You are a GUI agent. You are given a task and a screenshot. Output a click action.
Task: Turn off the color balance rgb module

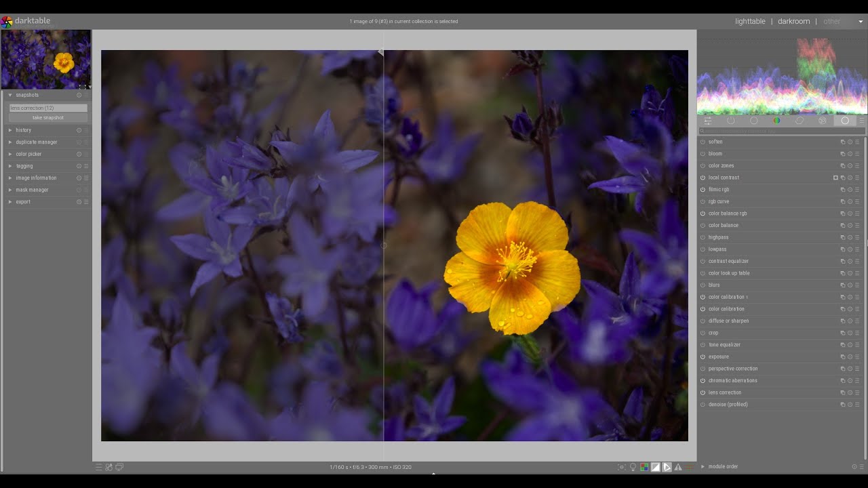(x=703, y=213)
